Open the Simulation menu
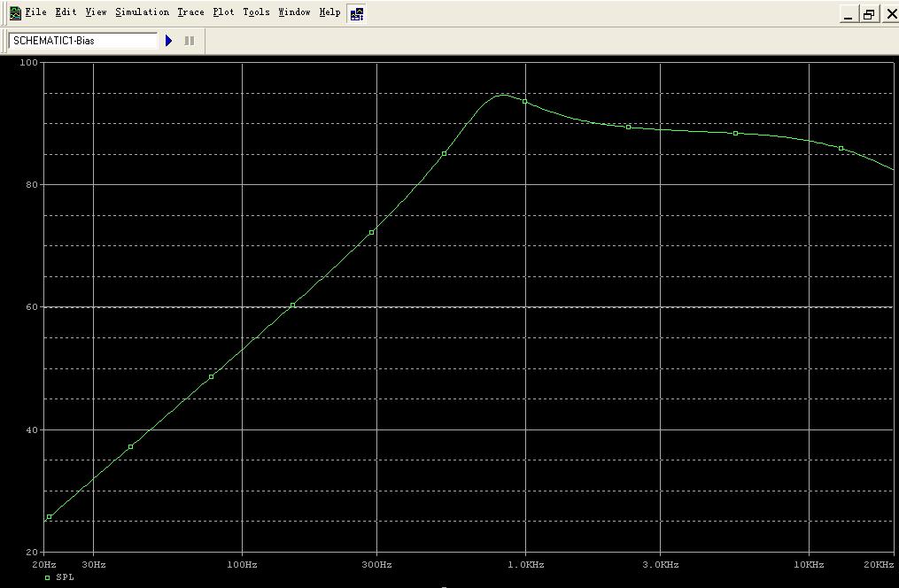The image size is (899, 588). [143, 12]
